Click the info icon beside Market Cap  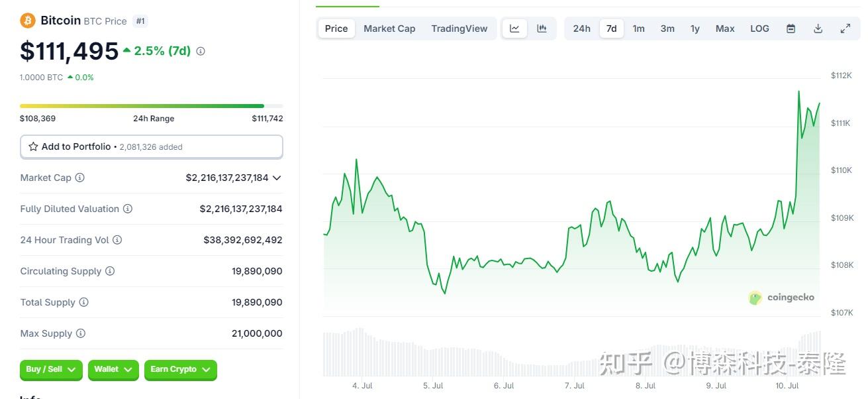click(x=80, y=178)
